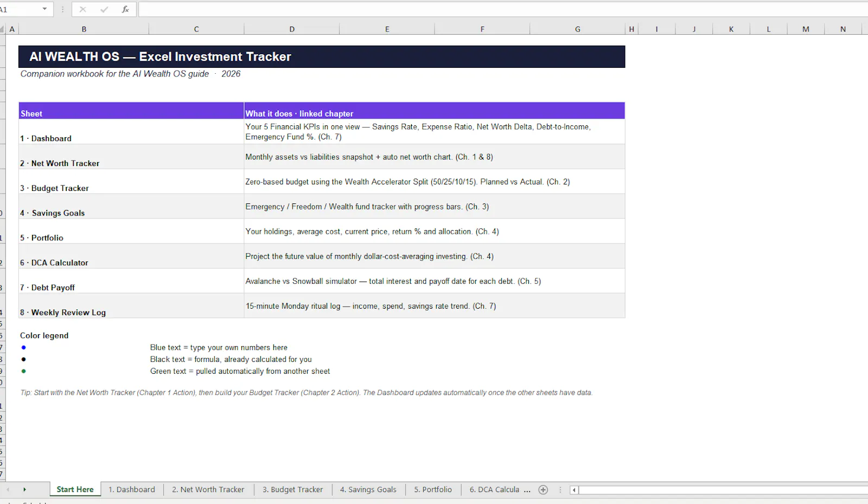Click 'Blue text = type your own numbers here'
Image resolution: width=868 pixels, height=504 pixels.
[219, 348]
